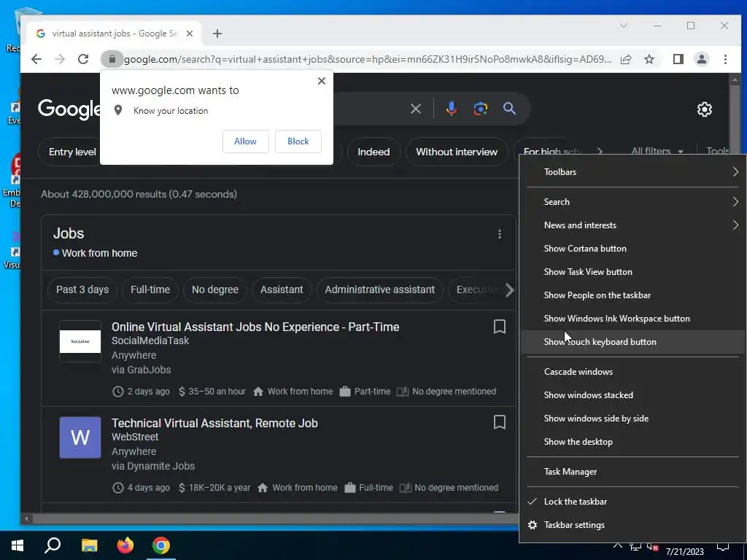Save the Online Virtual Assistant job bookmark
The image size is (747, 560).
(x=499, y=327)
